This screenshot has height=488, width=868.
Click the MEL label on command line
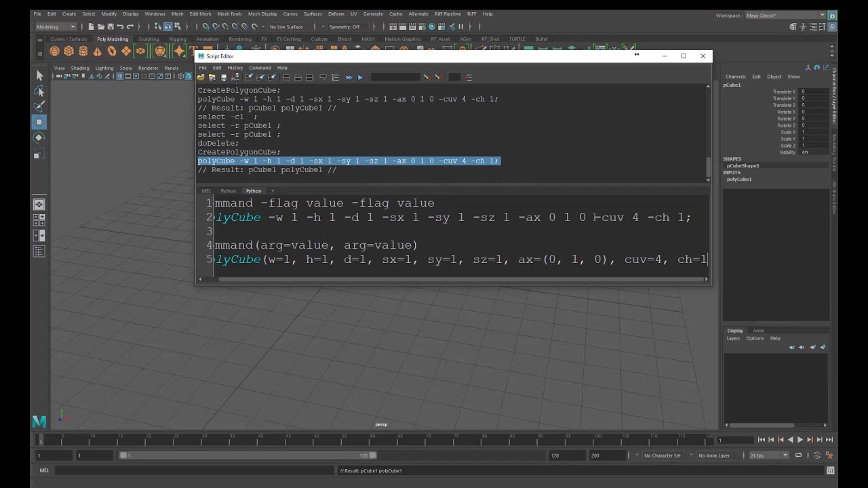pyautogui.click(x=44, y=470)
